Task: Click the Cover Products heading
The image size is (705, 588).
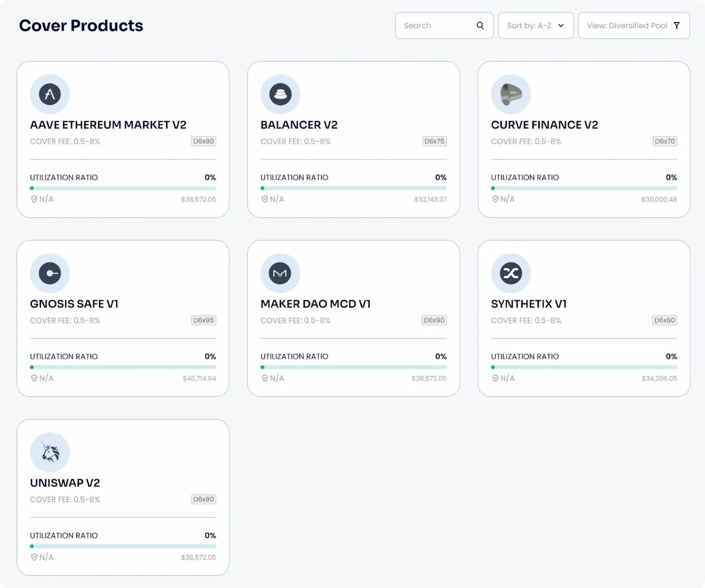Action: tap(81, 26)
